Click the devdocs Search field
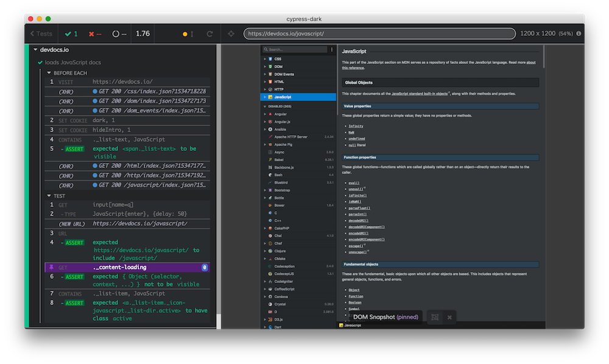 (295, 49)
